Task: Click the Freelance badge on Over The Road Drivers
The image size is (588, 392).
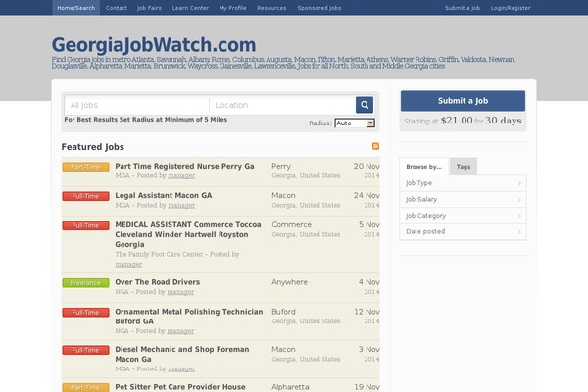Action: click(85, 283)
